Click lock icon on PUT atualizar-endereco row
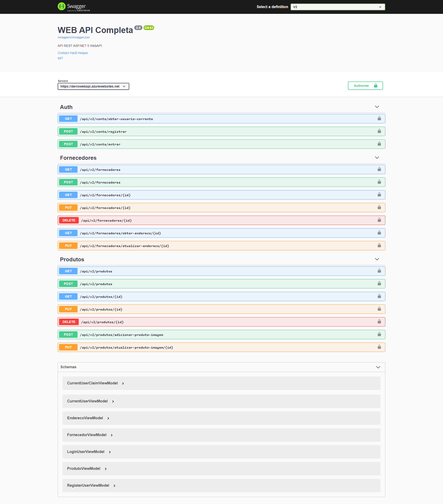 click(379, 246)
